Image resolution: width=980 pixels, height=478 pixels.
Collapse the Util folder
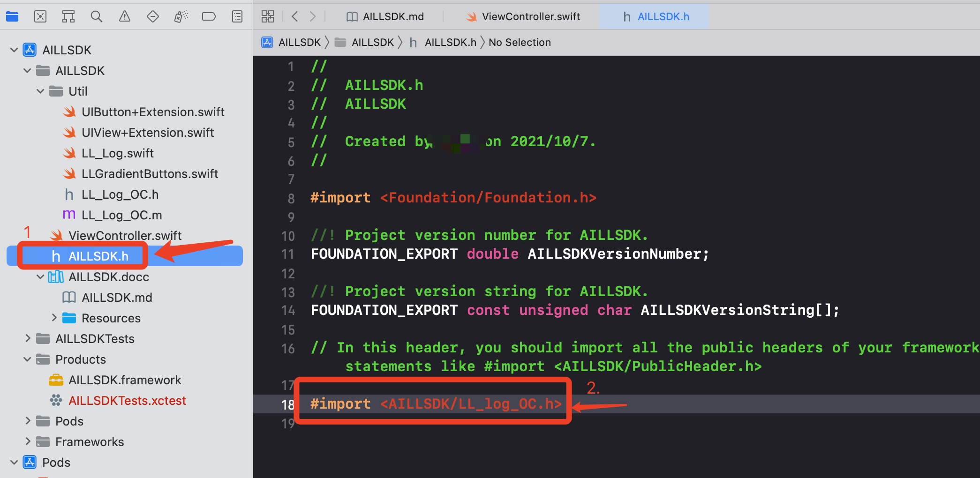point(40,91)
